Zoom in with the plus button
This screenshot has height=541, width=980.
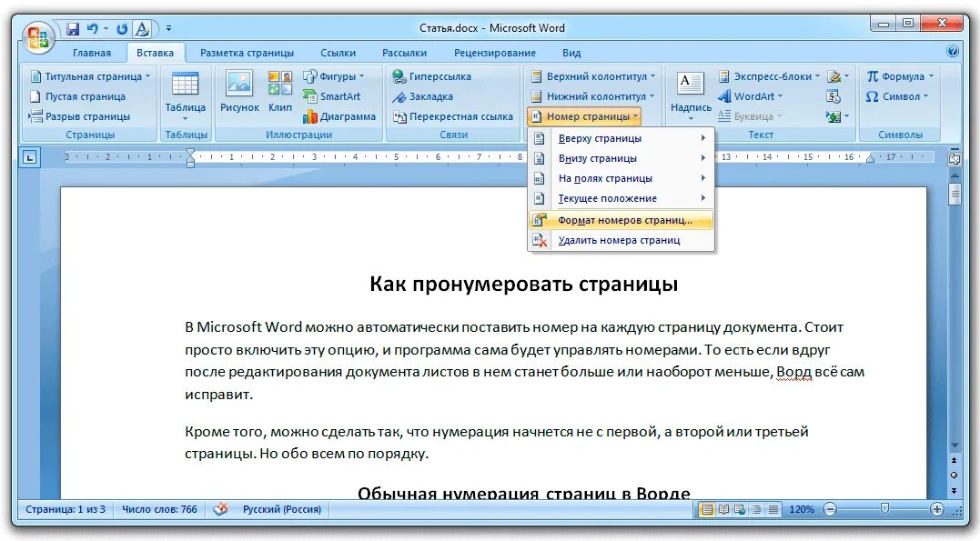click(x=937, y=509)
